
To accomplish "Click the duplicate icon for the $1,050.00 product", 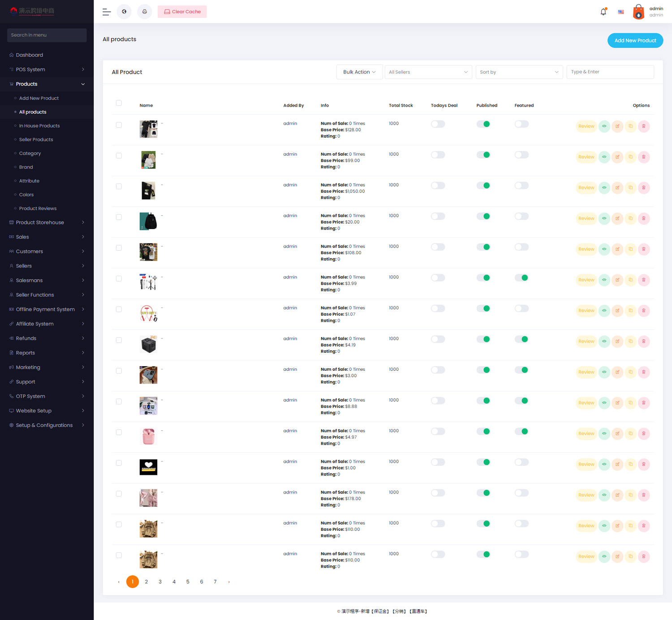I will (630, 188).
